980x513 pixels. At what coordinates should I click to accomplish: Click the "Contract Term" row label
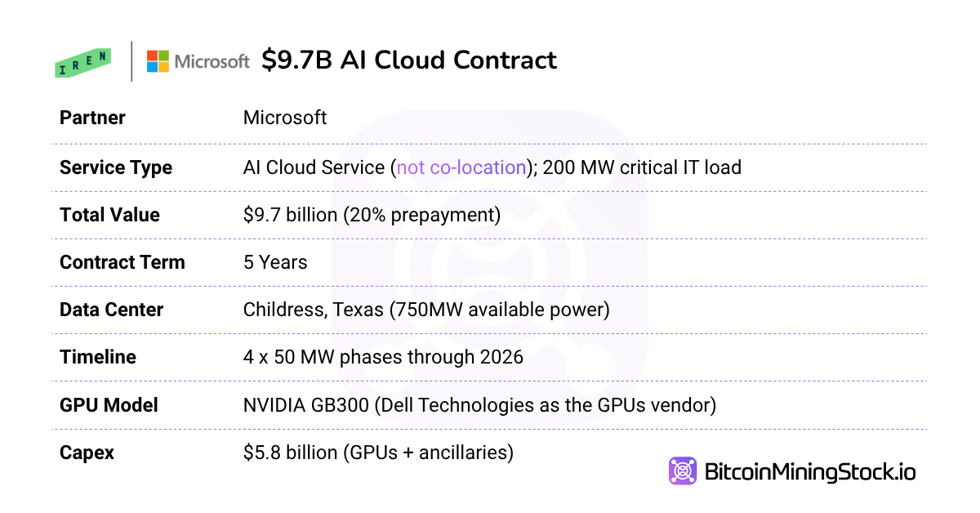pos(122,262)
